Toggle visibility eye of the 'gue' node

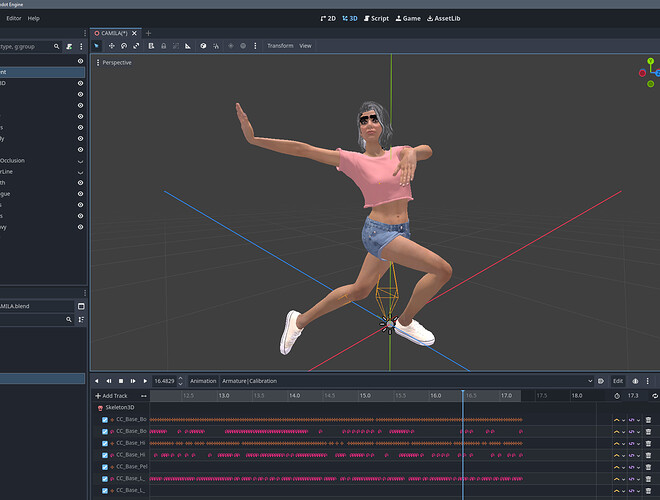pos(80,194)
